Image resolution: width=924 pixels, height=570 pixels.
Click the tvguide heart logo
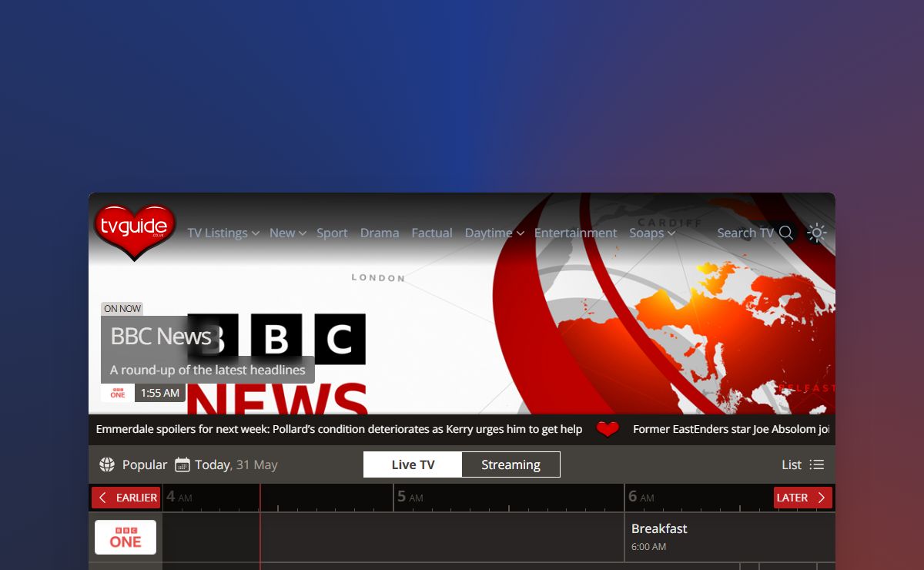(135, 231)
